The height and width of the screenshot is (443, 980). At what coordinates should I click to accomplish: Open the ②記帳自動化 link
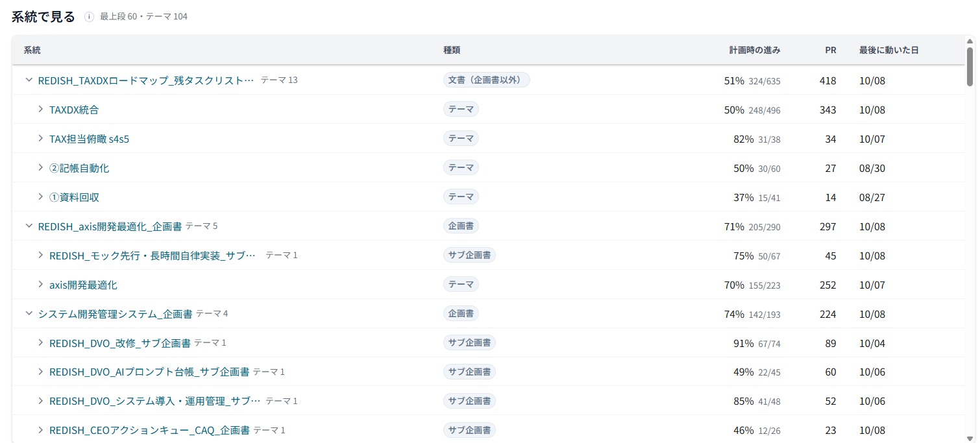point(79,168)
